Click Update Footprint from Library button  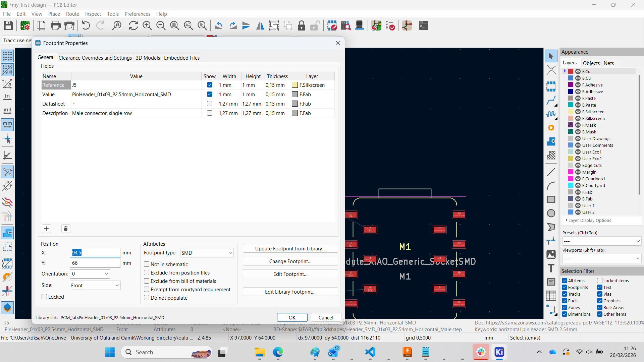[290, 248]
